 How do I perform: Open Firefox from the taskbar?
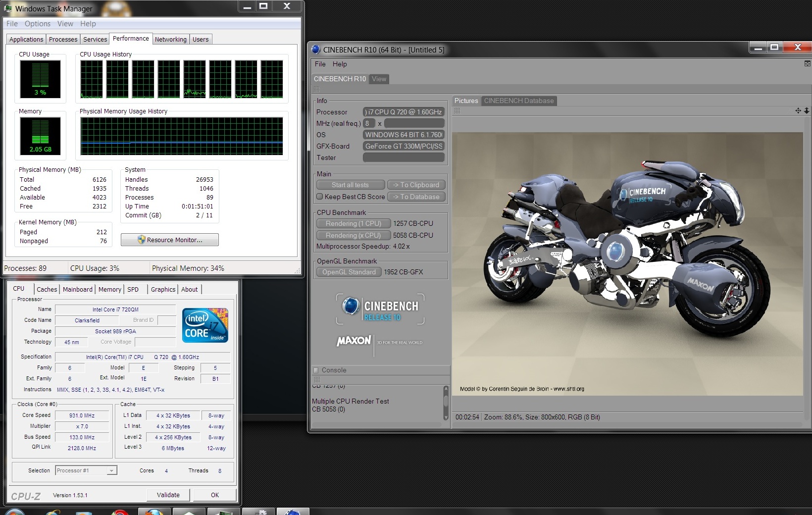(154, 512)
